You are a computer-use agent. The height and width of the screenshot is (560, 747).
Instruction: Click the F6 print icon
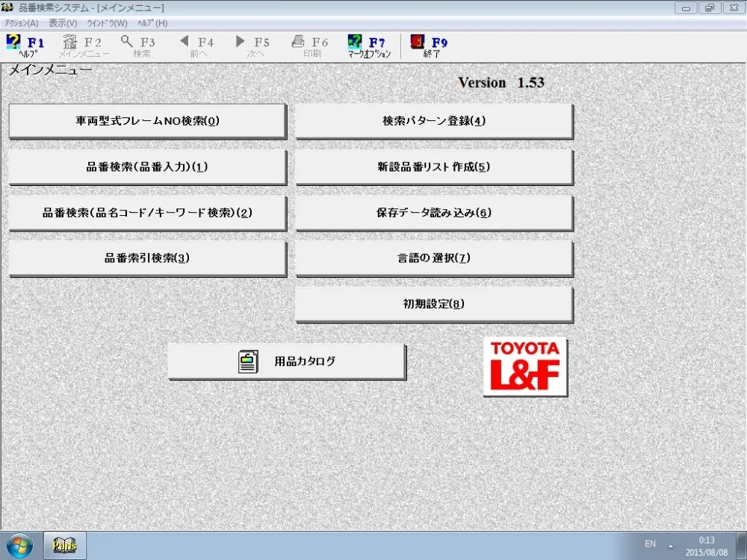pyautogui.click(x=298, y=41)
